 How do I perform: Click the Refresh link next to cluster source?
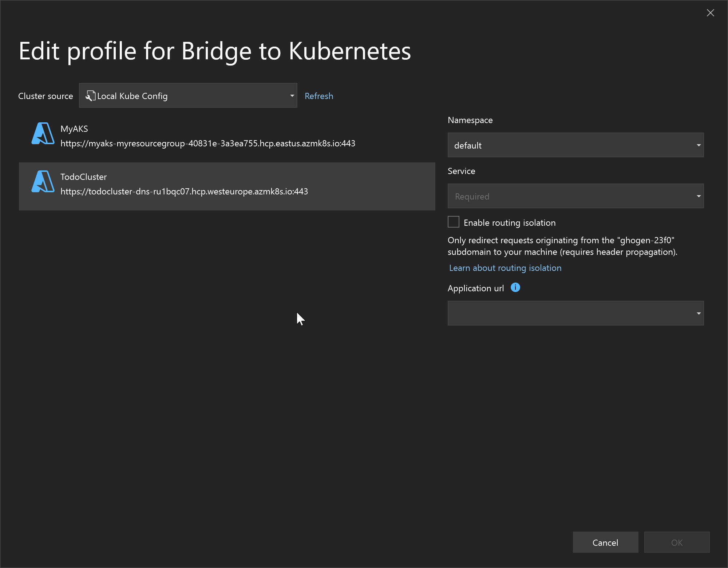click(318, 96)
